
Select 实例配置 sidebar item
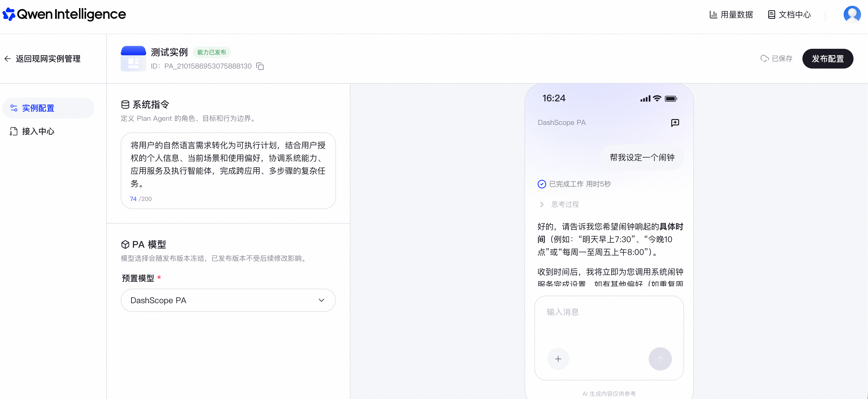[48, 108]
